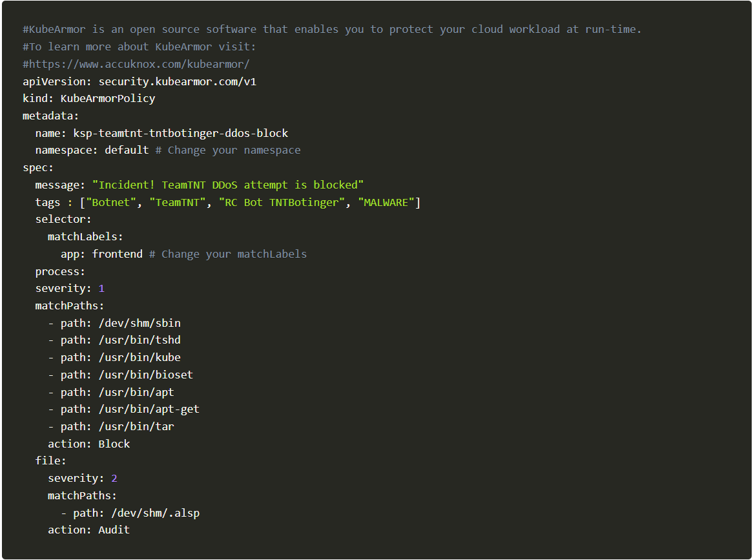Click the namespace value default
The height and width of the screenshot is (560, 753).
[x=127, y=150]
